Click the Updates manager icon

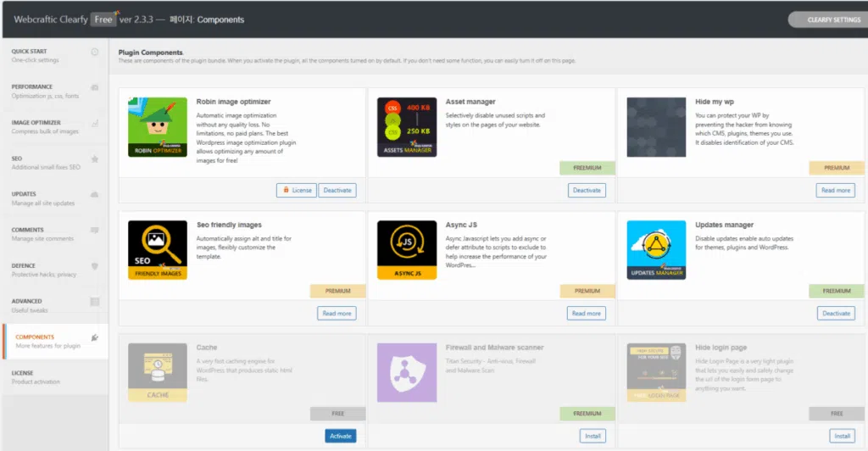point(656,250)
